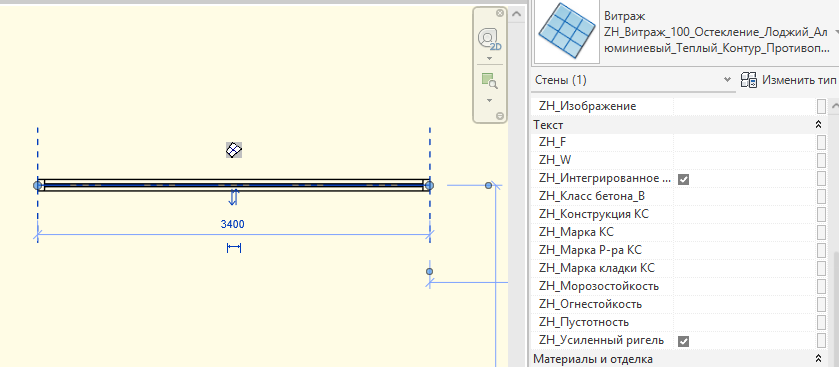Click the view scroll-up arrow beside navigation bar

[517, 14]
